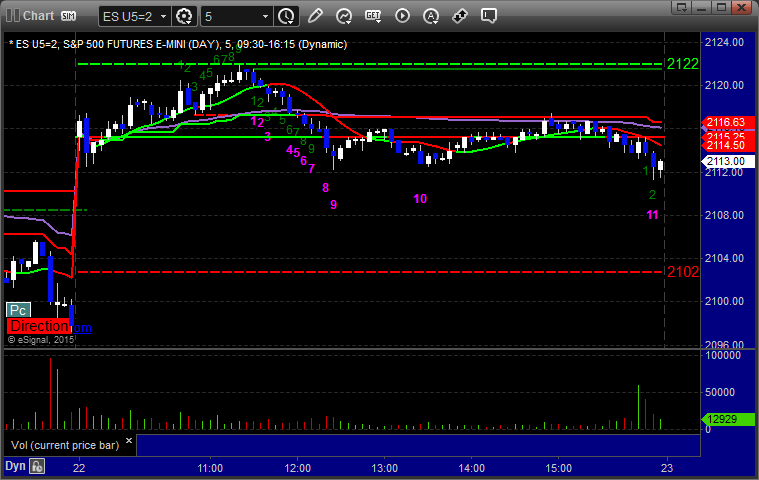759x480 pixels.
Task: Click the Pc label box
Action: (x=18, y=310)
